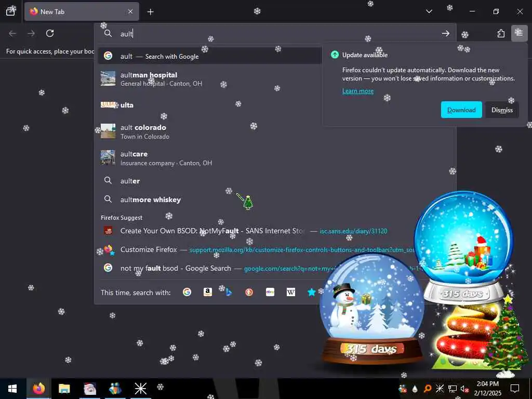
Task: Select the New Tab tab
Action: click(x=82, y=11)
